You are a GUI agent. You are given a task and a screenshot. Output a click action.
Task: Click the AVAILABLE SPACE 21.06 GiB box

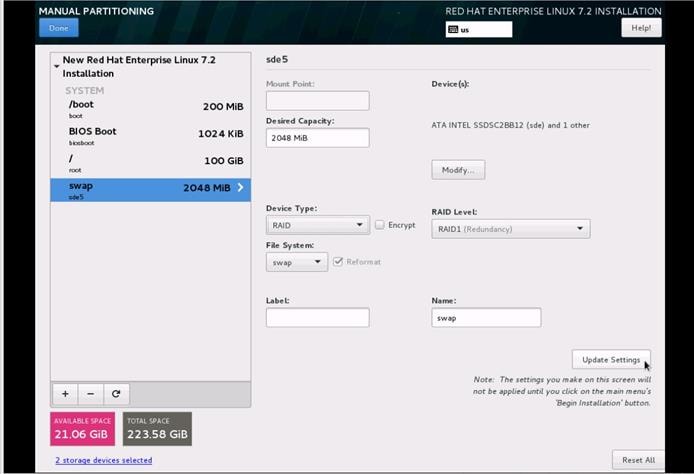click(82, 429)
